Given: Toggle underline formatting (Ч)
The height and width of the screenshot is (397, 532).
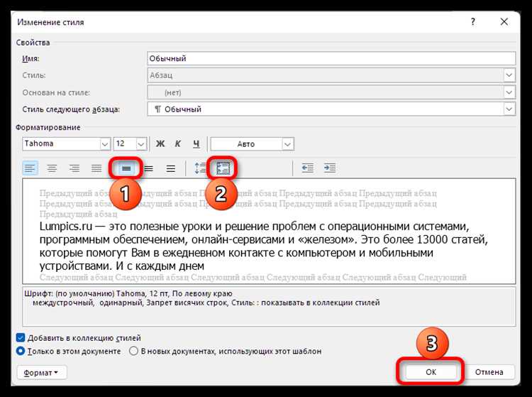Looking at the screenshot, I should [x=196, y=144].
